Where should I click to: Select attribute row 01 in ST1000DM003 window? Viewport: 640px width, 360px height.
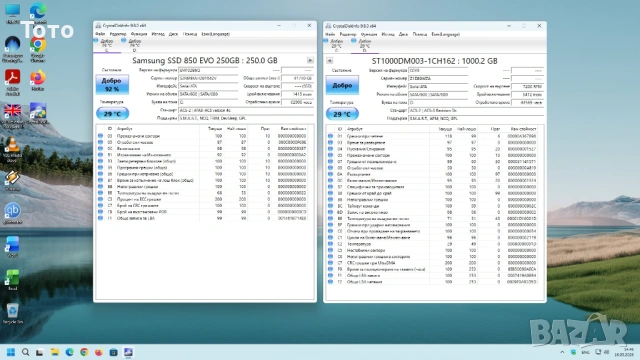click(432, 136)
